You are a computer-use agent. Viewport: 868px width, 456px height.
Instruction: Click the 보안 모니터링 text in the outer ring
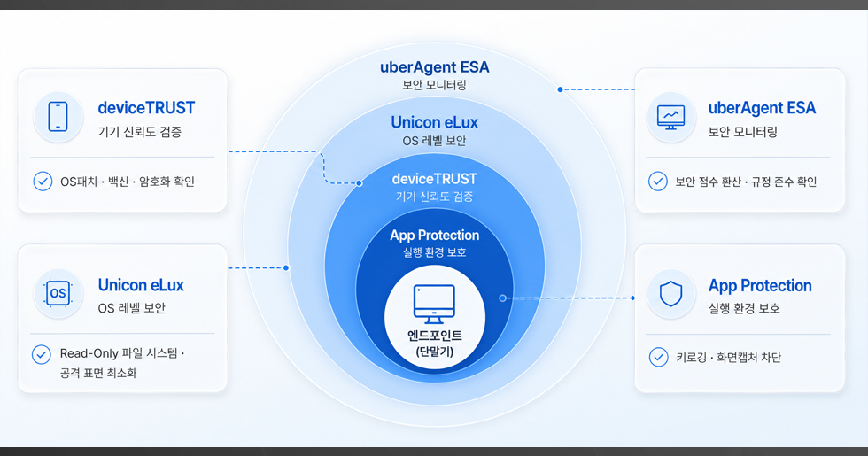pos(435,85)
